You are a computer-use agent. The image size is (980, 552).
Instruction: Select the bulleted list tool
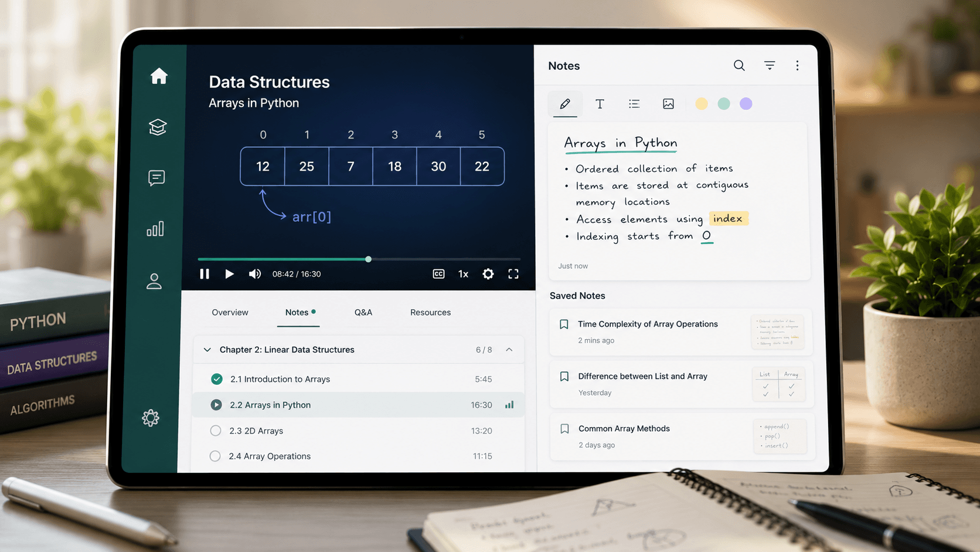pyautogui.click(x=634, y=104)
